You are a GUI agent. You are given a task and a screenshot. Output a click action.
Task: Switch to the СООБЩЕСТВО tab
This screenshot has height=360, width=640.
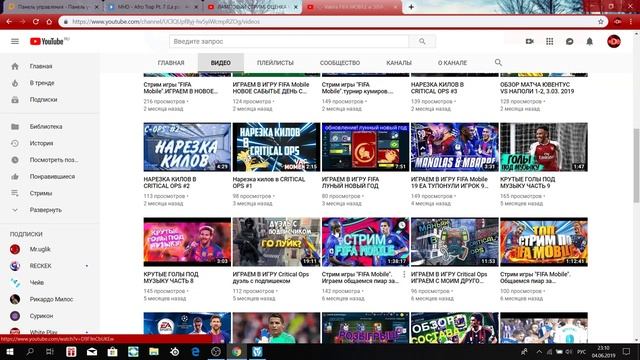tap(340, 63)
